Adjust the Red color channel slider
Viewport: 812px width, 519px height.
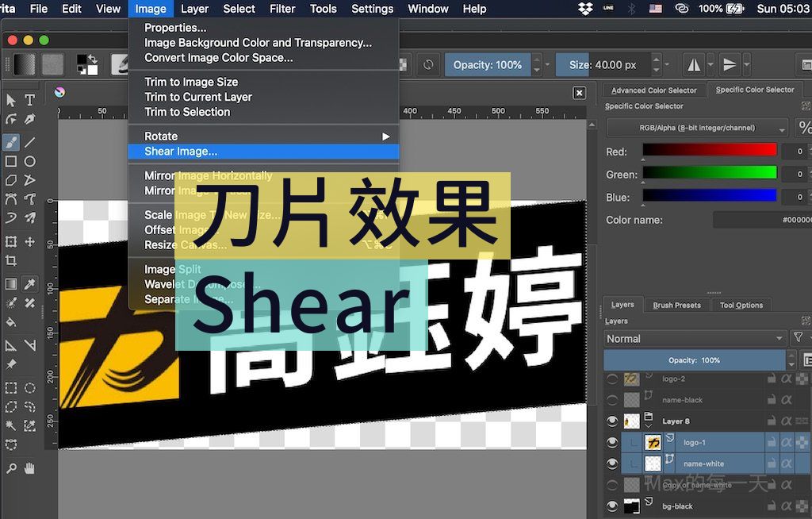[x=709, y=151]
